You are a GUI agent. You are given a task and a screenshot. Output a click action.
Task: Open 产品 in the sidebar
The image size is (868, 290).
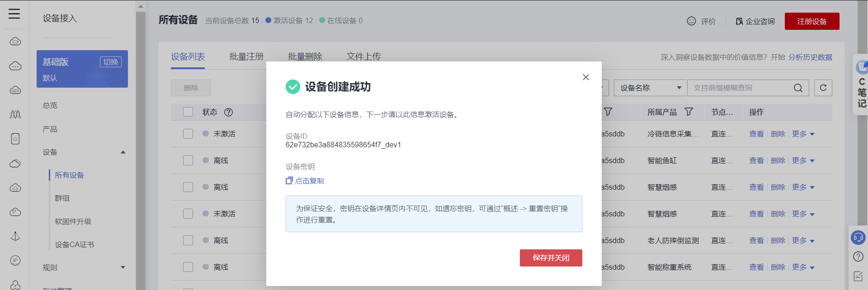50,129
